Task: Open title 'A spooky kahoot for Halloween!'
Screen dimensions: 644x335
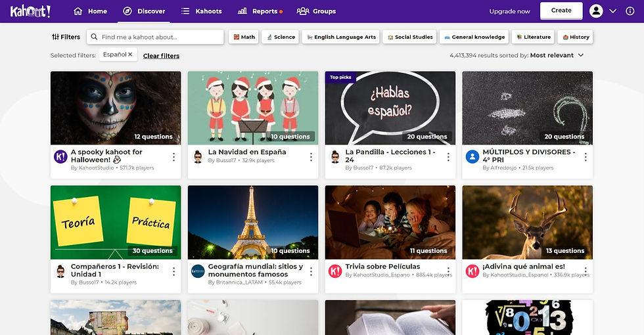Action: point(106,156)
